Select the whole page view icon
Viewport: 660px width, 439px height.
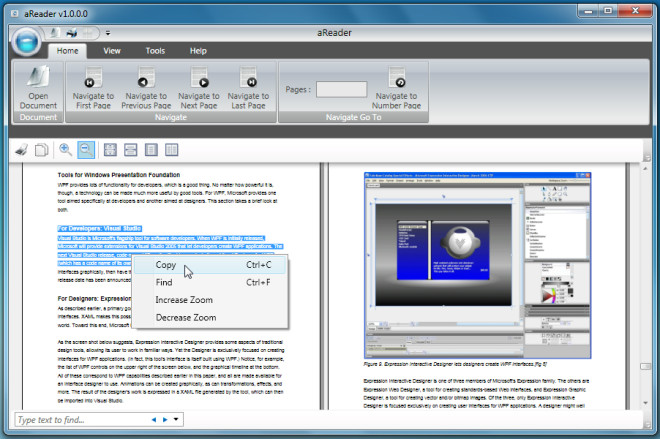point(151,150)
